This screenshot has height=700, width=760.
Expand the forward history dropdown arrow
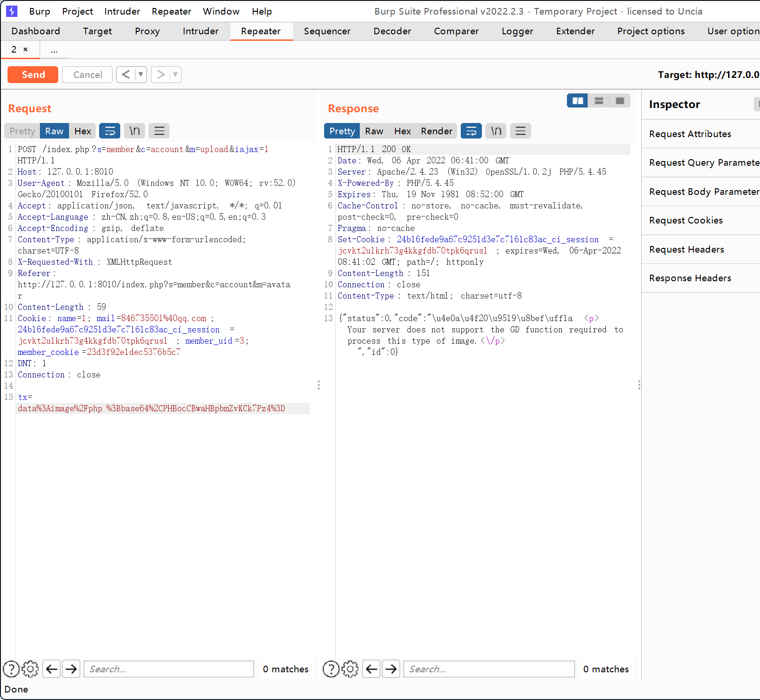click(175, 75)
